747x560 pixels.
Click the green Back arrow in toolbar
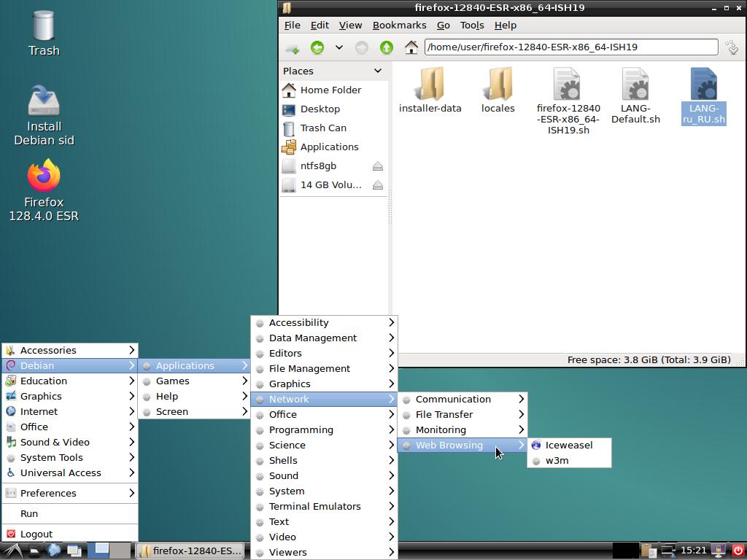tap(317, 47)
